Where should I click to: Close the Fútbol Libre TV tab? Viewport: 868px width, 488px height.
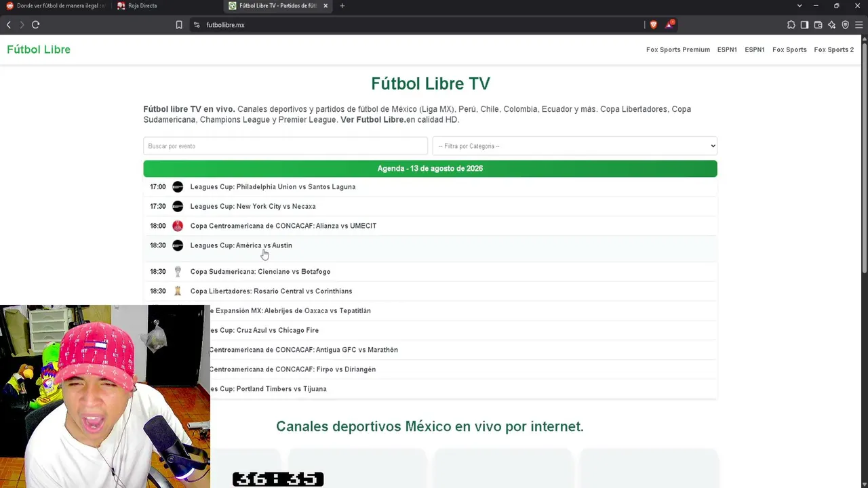point(325,6)
